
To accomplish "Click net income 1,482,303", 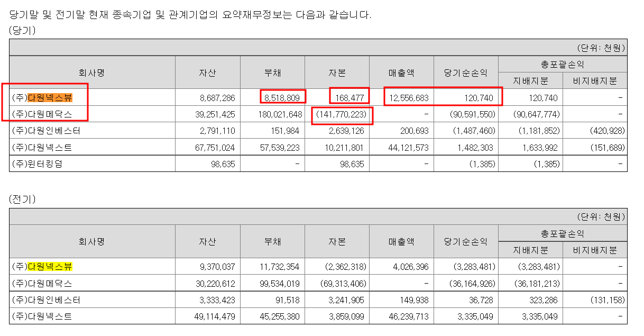I will click(476, 148).
